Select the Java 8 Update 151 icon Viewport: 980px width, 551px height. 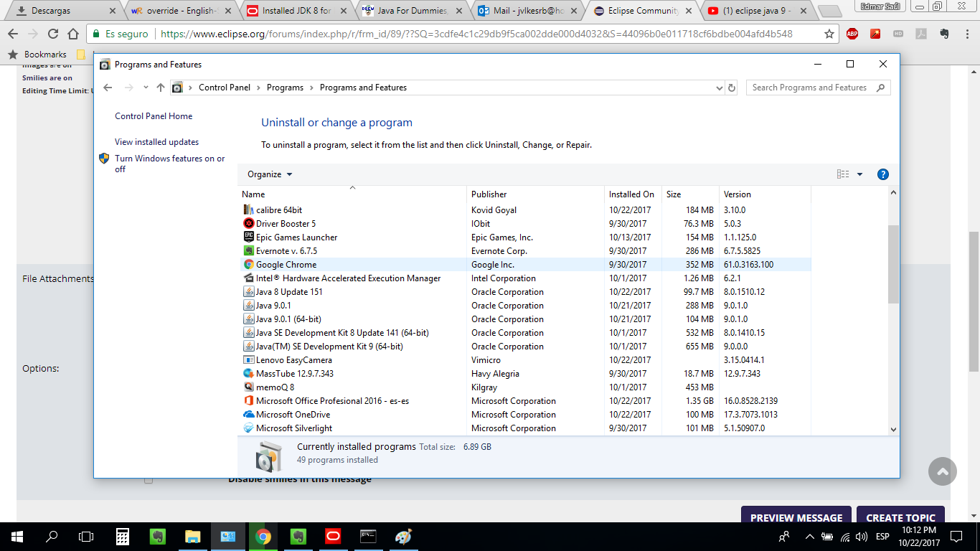(248, 292)
